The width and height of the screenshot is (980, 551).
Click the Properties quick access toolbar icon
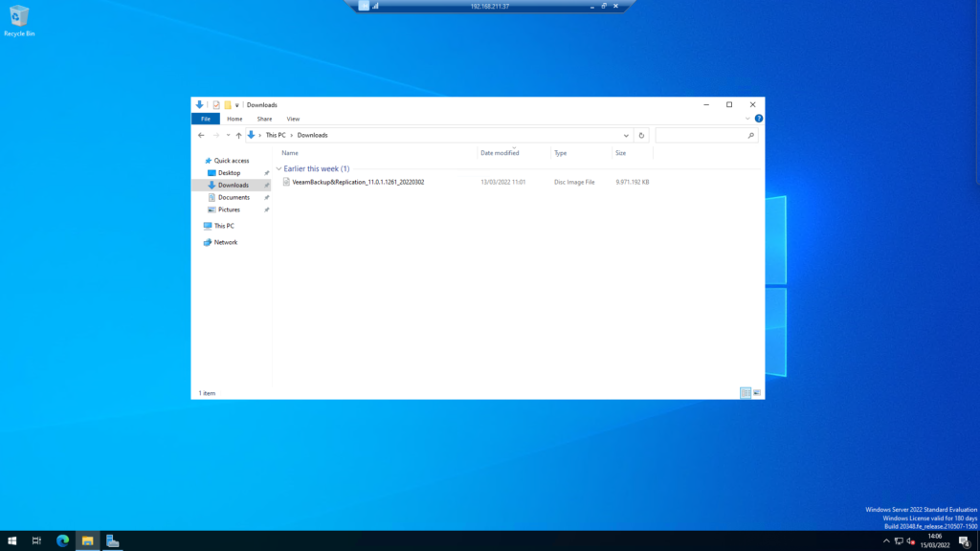[x=216, y=105]
